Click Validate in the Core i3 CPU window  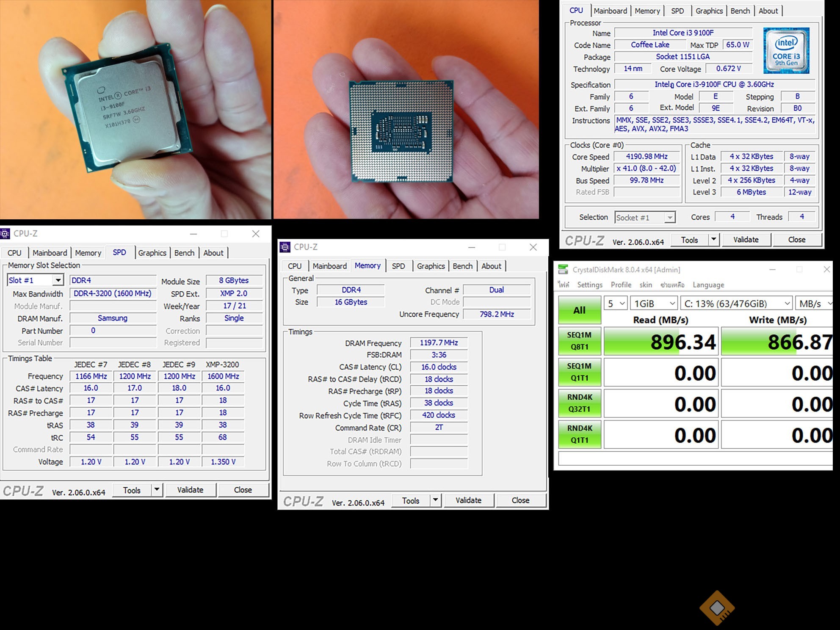pos(746,240)
